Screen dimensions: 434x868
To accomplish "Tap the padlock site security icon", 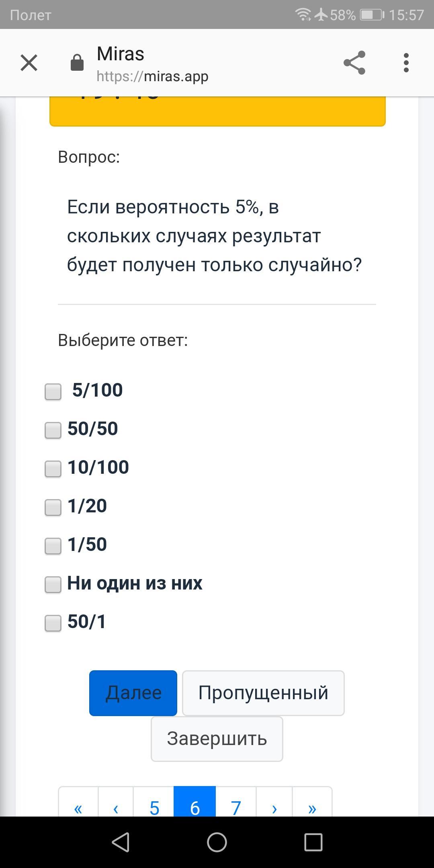I will point(77,63).
